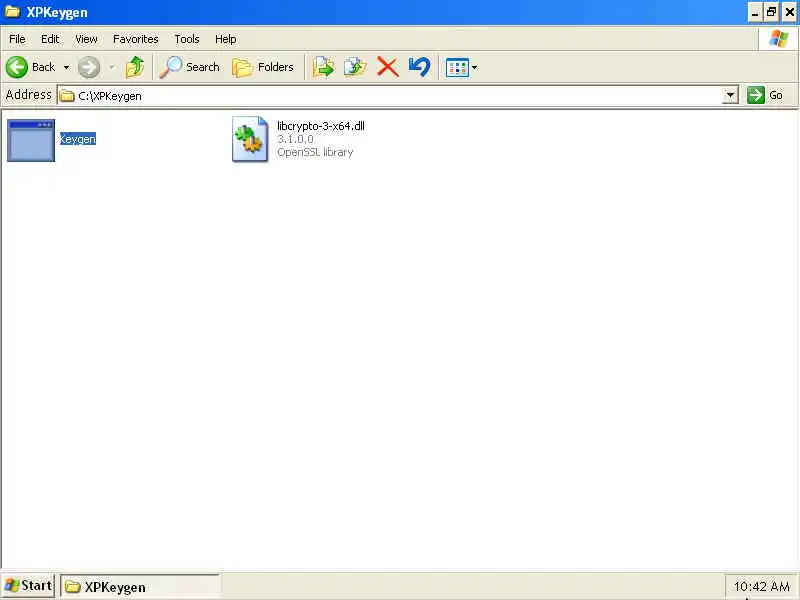
Task: Open the Favorites menu
Action: (136, 39)
